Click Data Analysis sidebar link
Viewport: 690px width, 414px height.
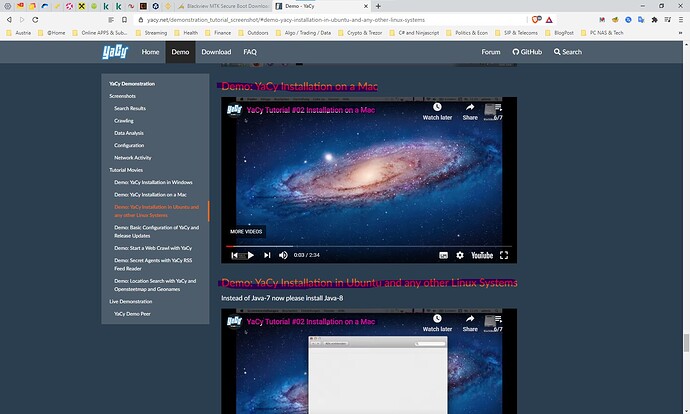[x=129, y=133]
